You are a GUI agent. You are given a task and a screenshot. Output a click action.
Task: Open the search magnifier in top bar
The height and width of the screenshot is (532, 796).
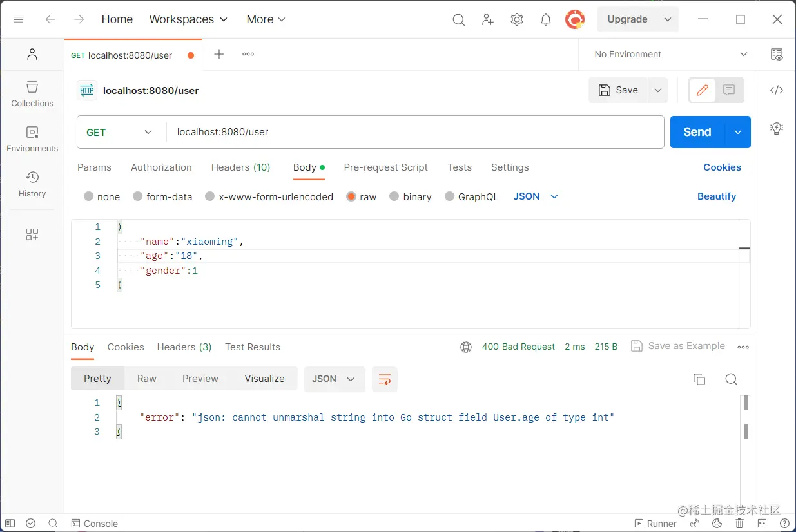pos(458,19)
